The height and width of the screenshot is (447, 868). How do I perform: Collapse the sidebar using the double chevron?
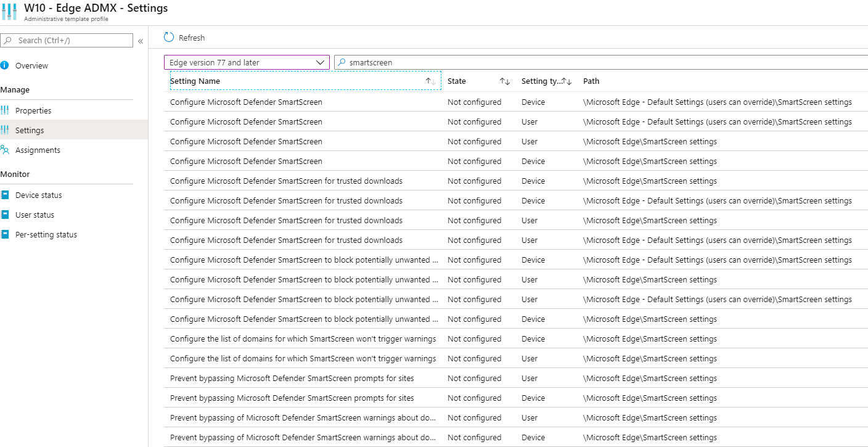pos(141,41)
